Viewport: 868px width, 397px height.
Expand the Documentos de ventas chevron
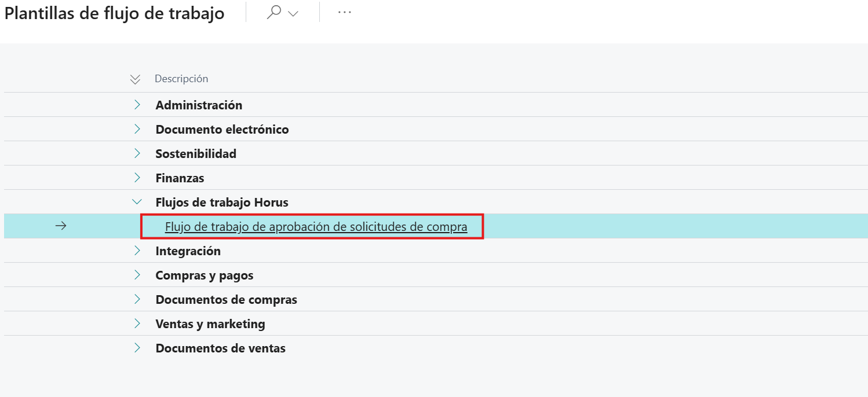point(137,348)
